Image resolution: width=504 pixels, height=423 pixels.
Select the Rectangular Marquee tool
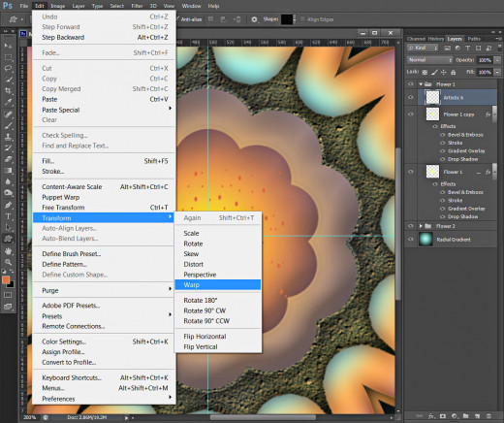coord(8,57)
